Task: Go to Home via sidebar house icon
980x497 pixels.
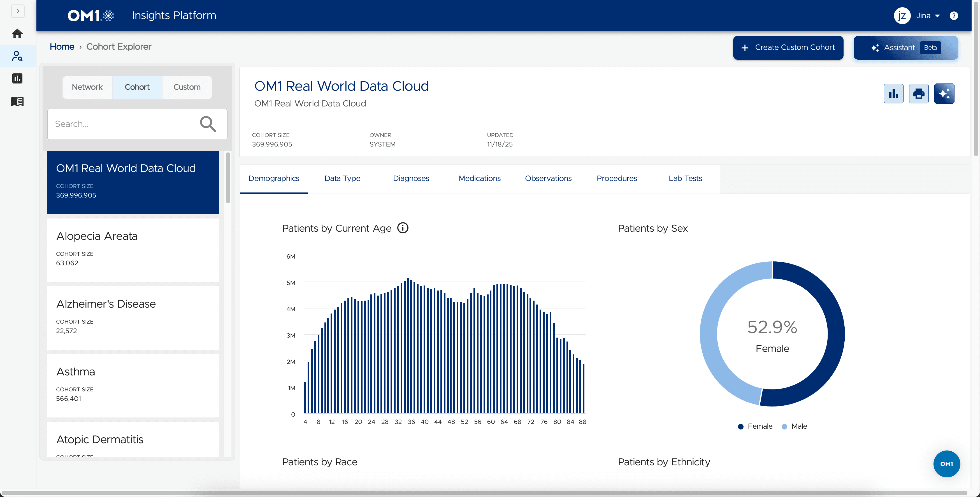Action: [17, 34]
